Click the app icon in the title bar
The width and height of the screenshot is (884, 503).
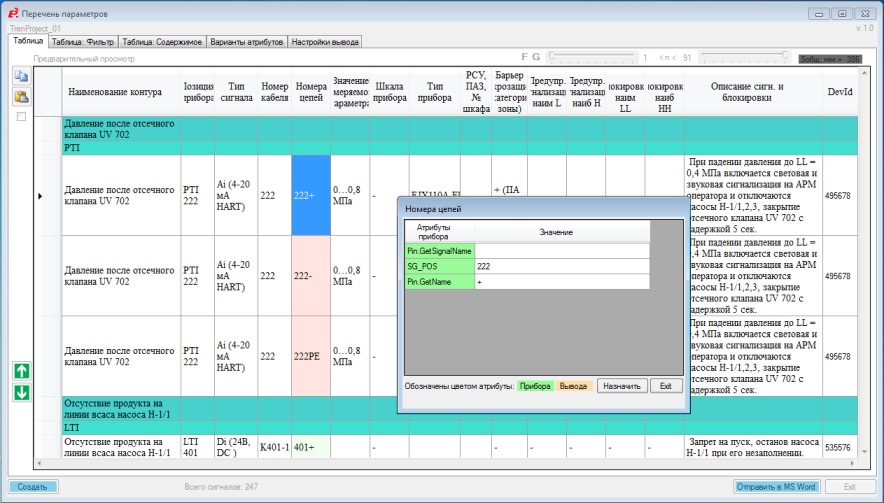point(11,13)
